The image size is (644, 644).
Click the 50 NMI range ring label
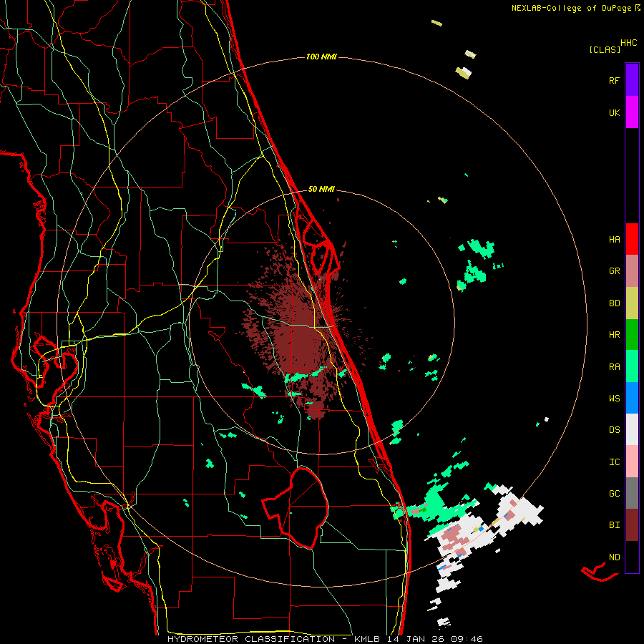pos(321,189)
